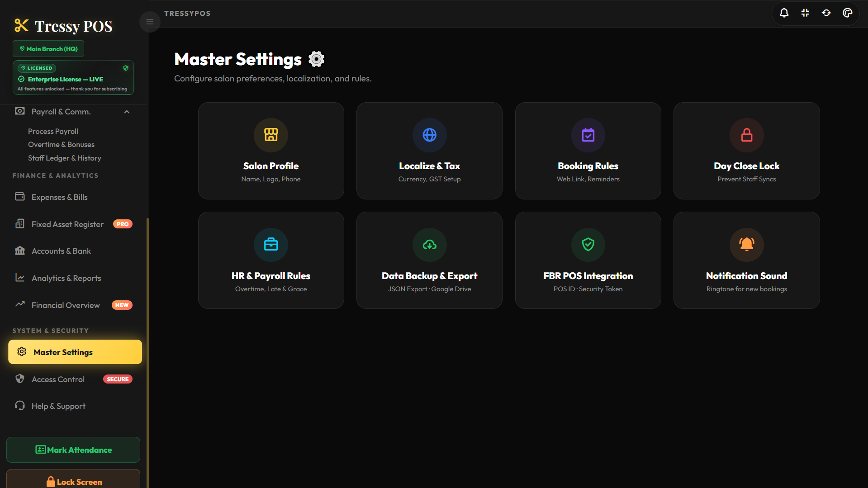Click the Help & Support headset icon

click(20, 406)
